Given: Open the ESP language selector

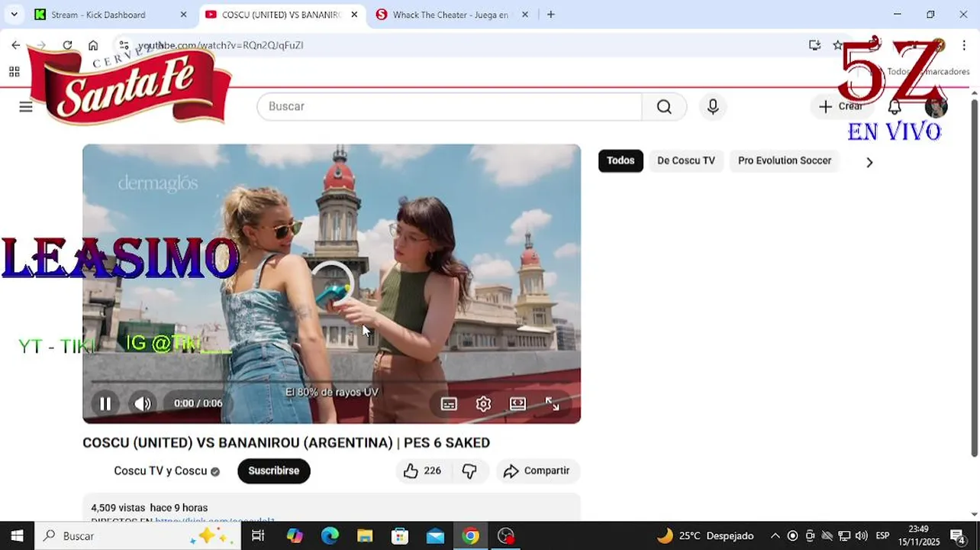Looking at the screenshot, I should (x=882, y=535).
